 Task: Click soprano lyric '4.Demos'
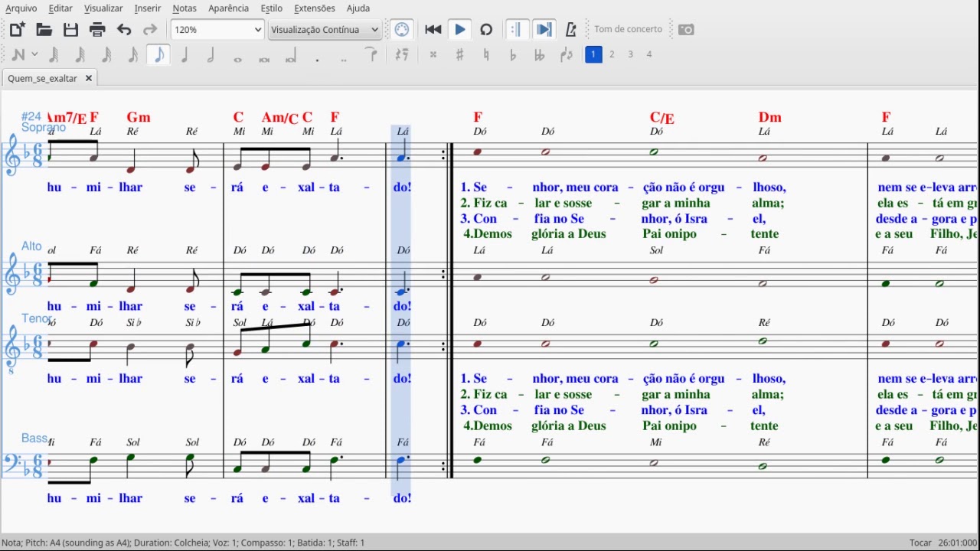(x=488, y=234)
